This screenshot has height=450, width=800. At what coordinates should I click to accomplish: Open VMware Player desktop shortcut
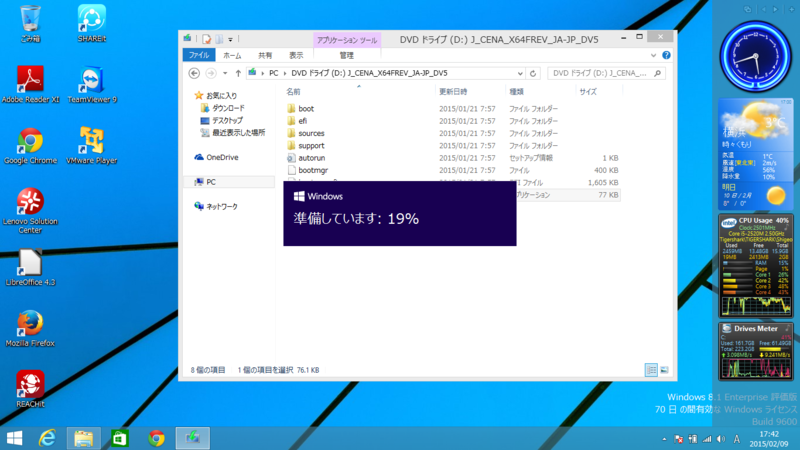pyautogui.click(x=92, y=145)
